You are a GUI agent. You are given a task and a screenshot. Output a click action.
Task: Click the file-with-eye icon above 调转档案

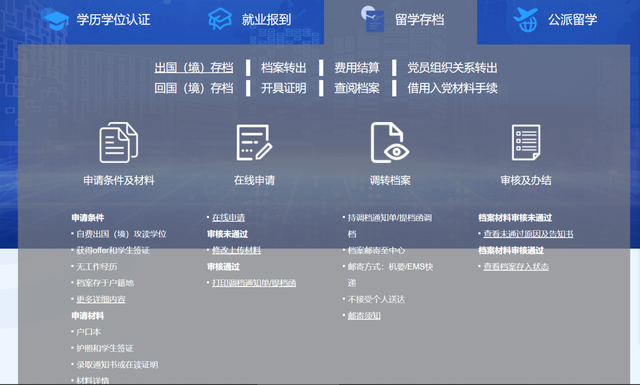390,142
